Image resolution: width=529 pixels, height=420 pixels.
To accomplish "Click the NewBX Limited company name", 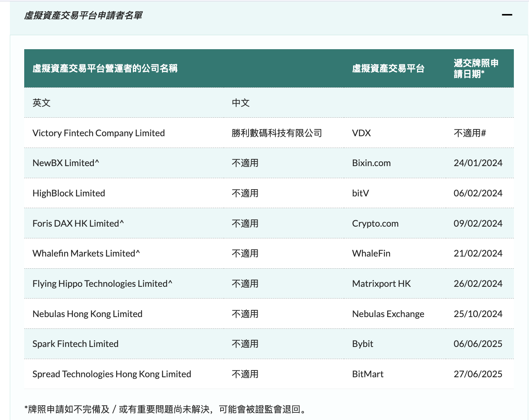I will [x=64, y=163].
